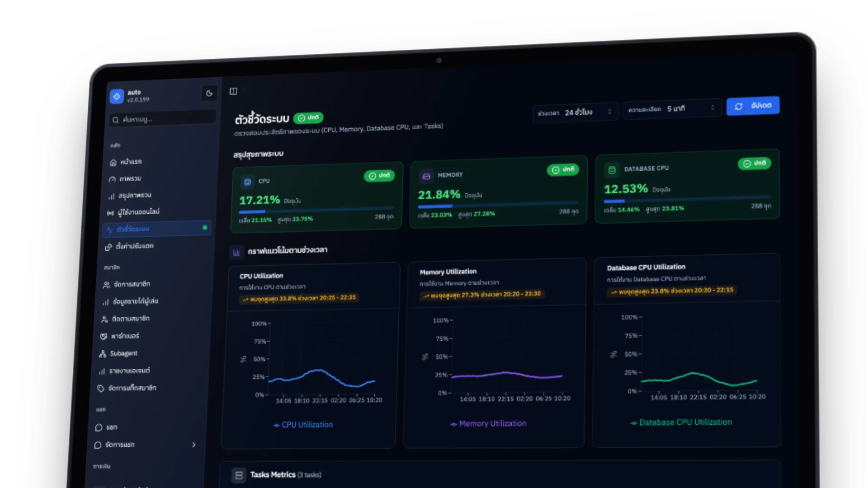Click the MEMORY card usage progress bar
The height and width of the screenshot is (488, 868).
coord(498,204)
